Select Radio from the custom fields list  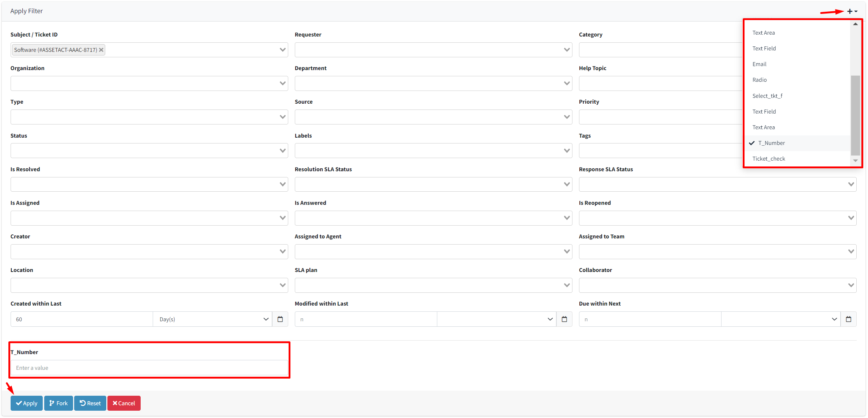759,80
